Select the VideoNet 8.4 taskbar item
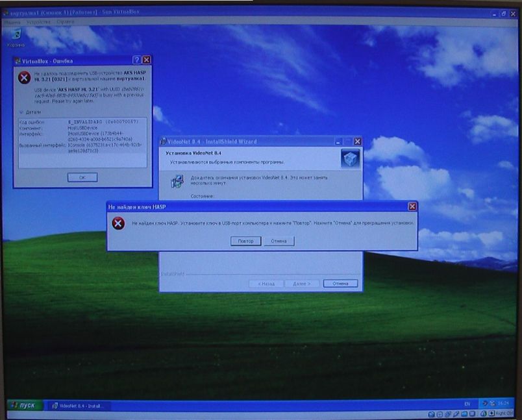 pos(79,406)
